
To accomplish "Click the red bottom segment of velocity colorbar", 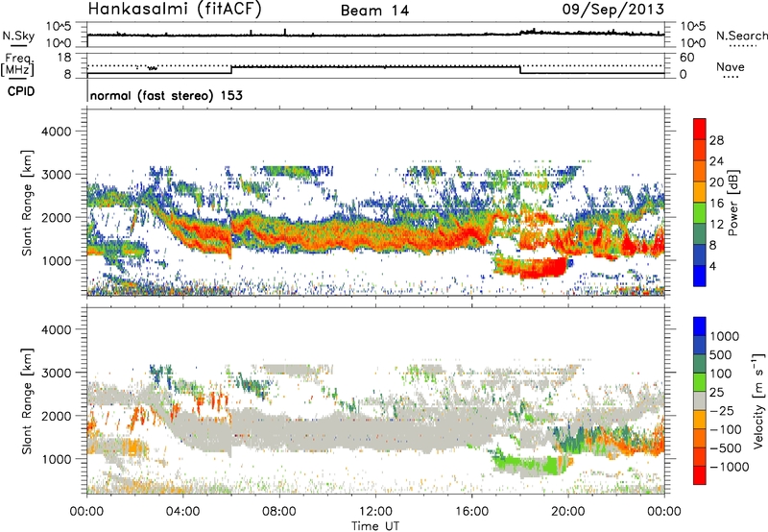I will tap(700, 475).
